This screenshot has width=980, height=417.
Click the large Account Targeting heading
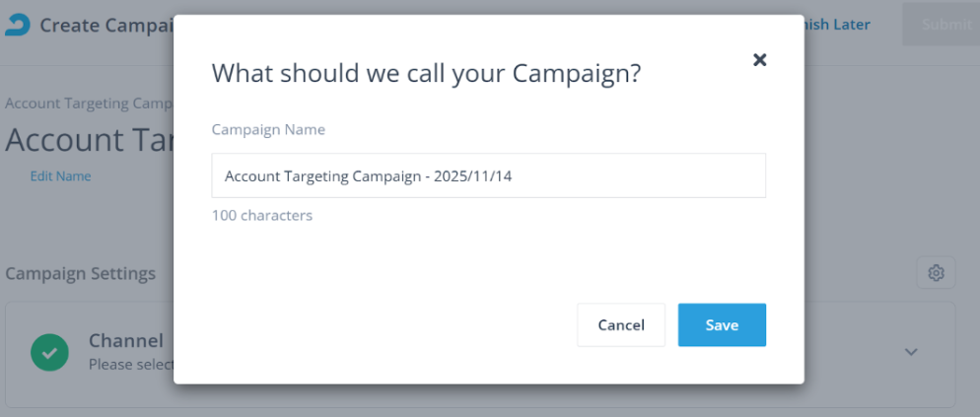[89, 140]
